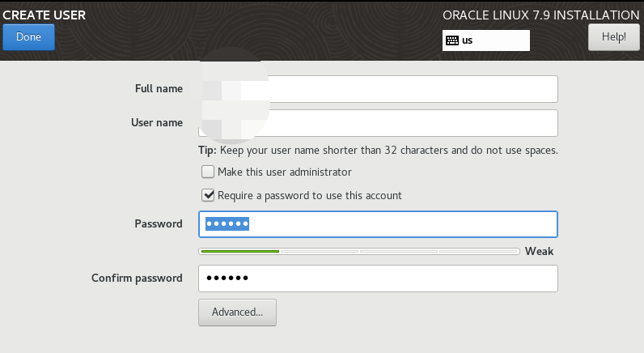Click the "Password" field label
Screen dimensions: 644x353
pos(158,224)
